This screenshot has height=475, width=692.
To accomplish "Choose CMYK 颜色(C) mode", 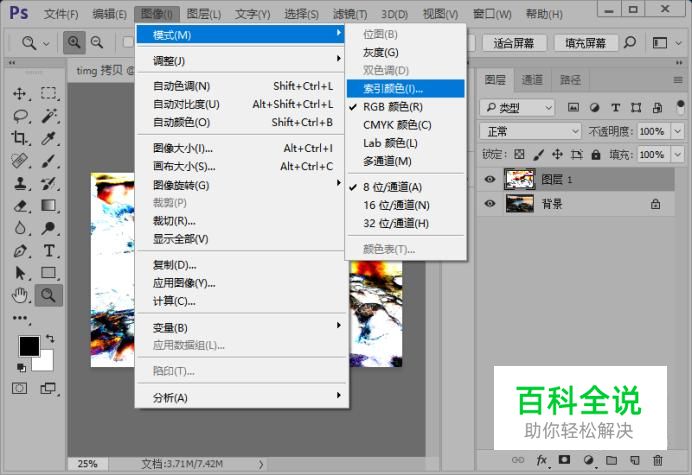I will tap(406, 125).
